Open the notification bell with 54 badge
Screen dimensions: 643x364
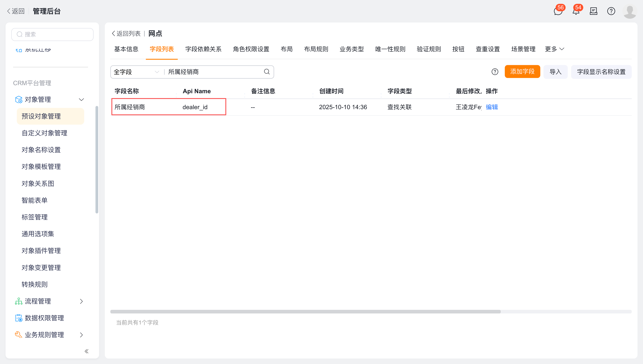[576, 11]
